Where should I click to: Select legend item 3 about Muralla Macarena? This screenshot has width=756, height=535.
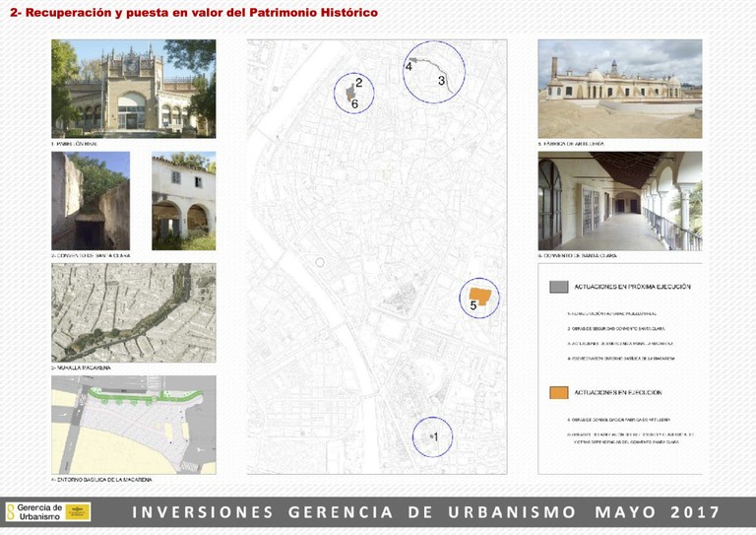[x=620, y=344]
